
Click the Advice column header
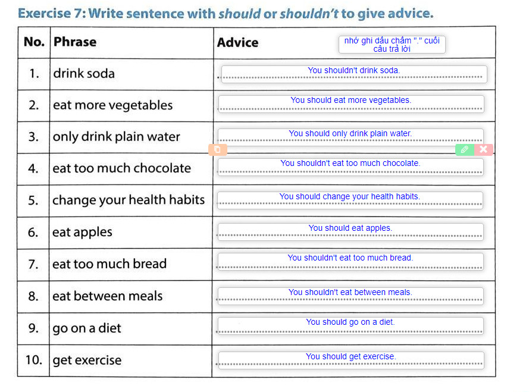[237, 42]
